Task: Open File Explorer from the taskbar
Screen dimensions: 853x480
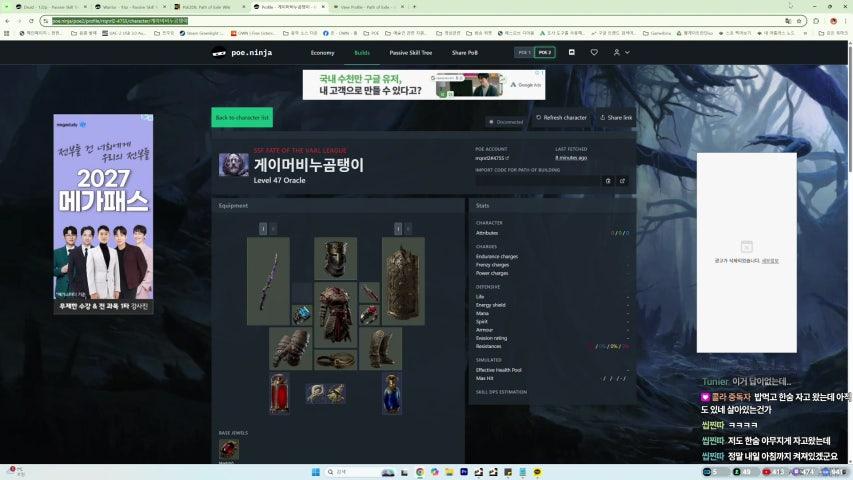Action: coord(449,472)
